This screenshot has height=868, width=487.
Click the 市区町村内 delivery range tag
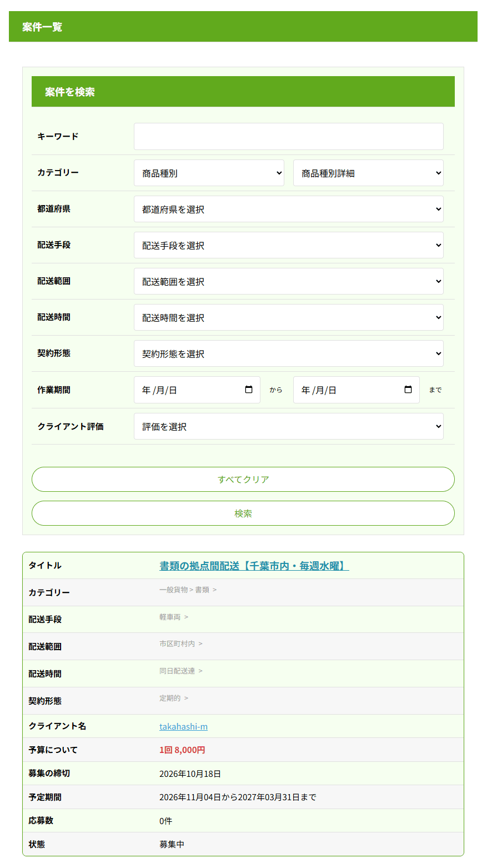[177, 643]
